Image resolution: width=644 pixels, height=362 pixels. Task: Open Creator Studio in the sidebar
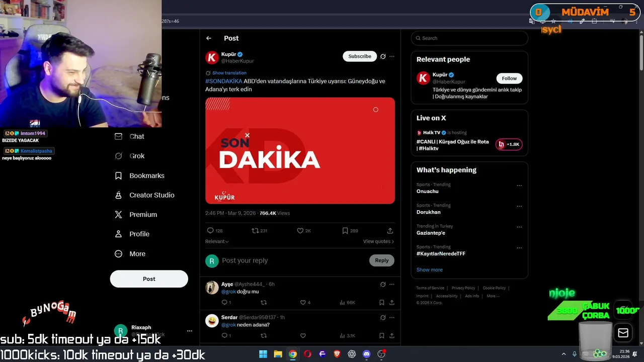click(x=144, y=195)
